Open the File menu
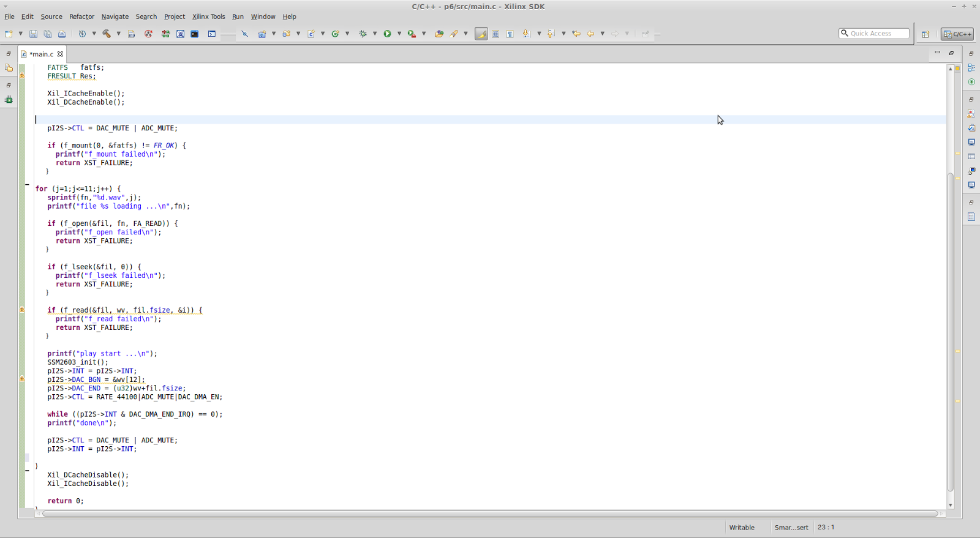980x538 pixels. click(x=10, y=17)
